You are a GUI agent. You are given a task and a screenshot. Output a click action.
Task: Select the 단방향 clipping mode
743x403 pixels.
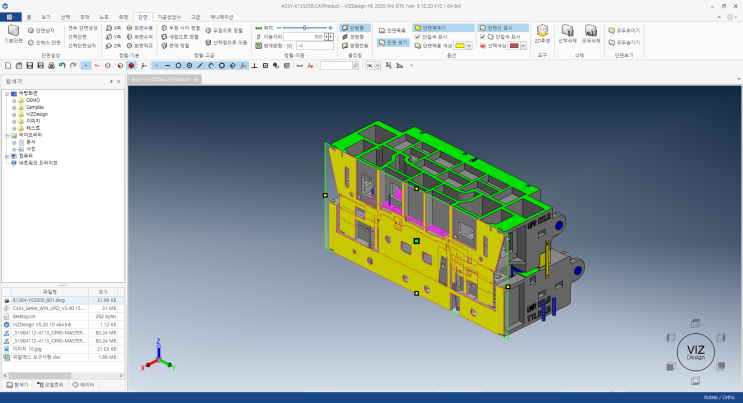pyautogui.click(x=354, y=28)
